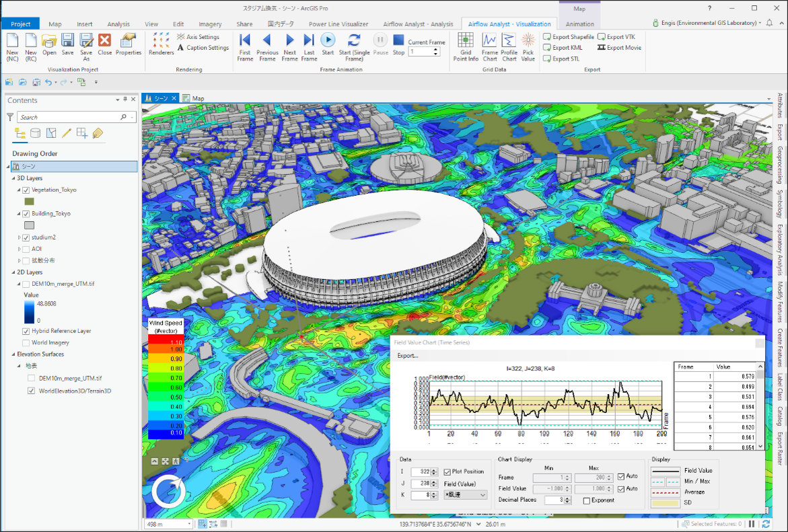Screen dimensions: 788x532
Task: Expand the studium2 layer
Action: pyautogui.click(x=20, y=237)
